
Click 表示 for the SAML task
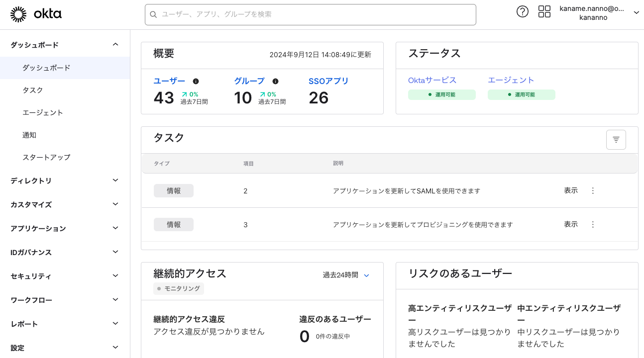click(x=570, y=190)
